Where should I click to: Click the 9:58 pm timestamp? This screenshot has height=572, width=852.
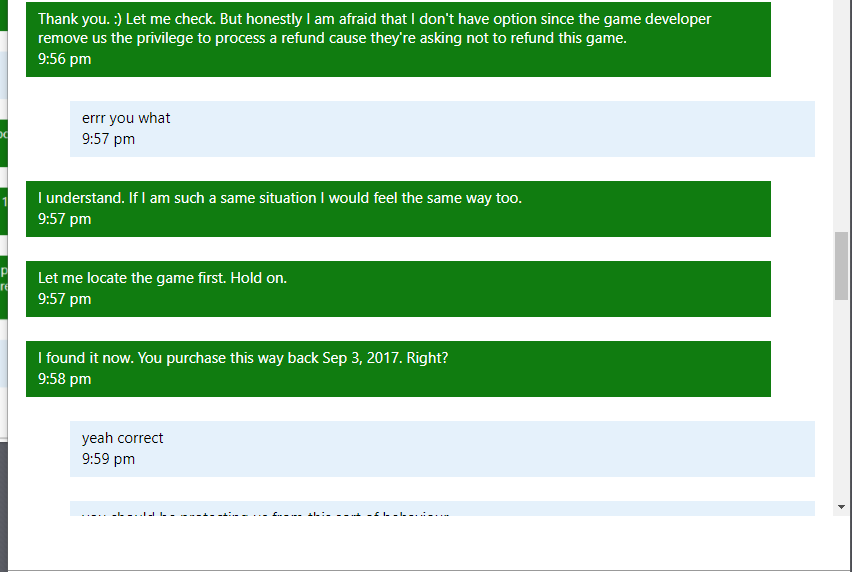coord(65,379)
